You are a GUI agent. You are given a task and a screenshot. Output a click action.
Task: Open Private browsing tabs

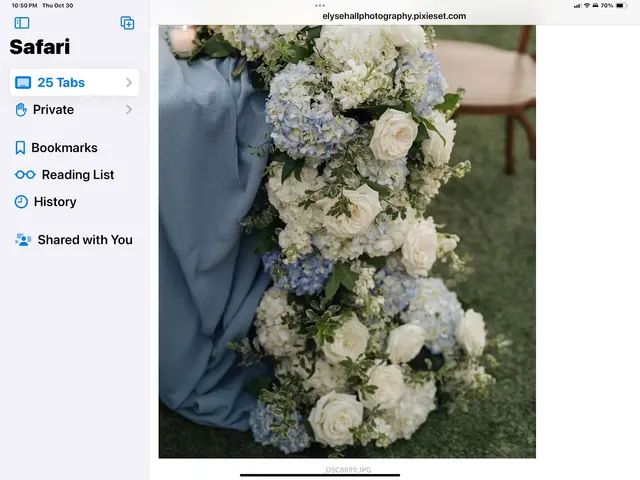(x=74, y=109)
